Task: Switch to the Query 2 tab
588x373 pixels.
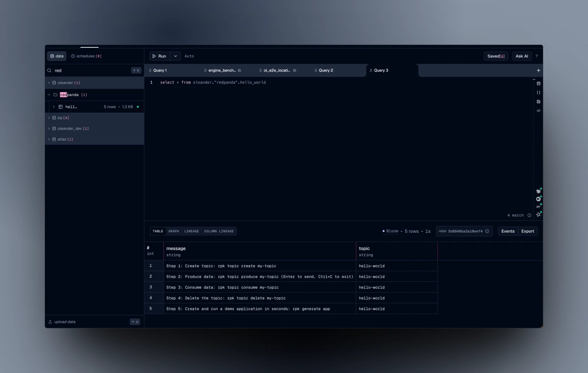Action: tap(326, 70)
